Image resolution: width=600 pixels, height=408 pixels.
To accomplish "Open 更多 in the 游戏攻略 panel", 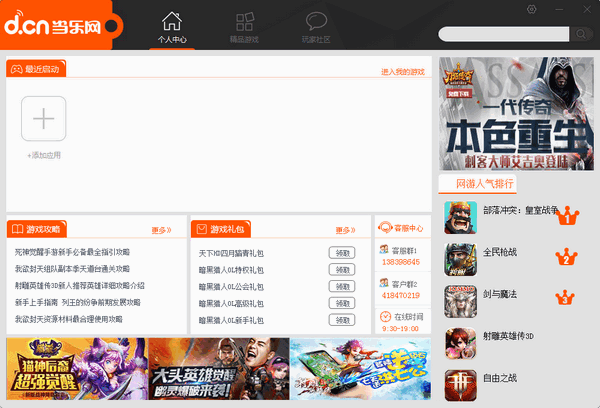I will click(161, 230).
